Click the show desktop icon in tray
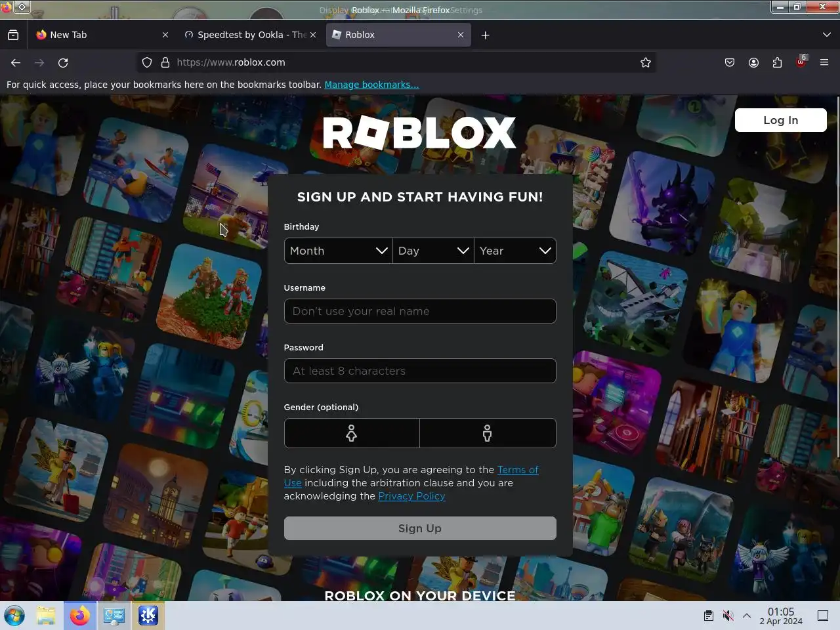This screenshot has height=630, width=840. (x=823, y=616)
